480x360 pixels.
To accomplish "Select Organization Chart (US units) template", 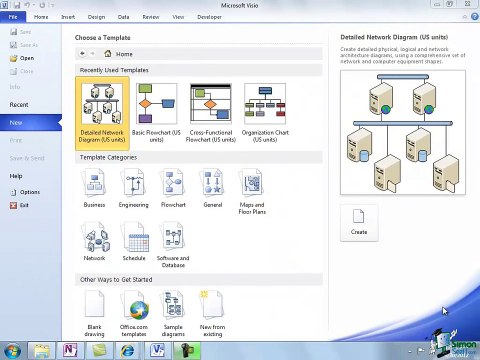I will [x=265, y=113].
